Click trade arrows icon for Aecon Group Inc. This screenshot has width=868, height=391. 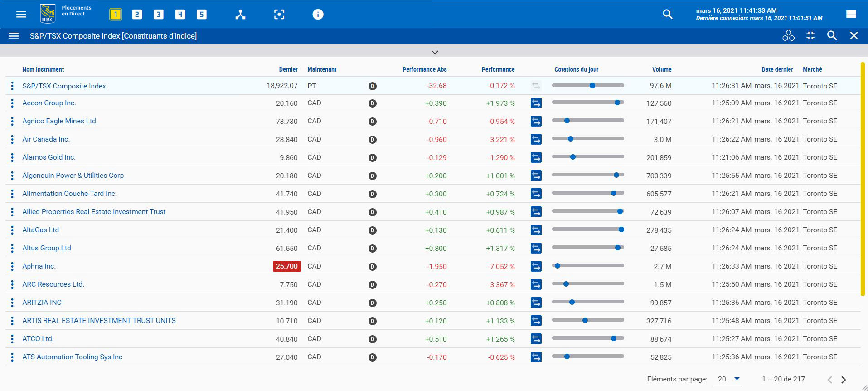click(536, 103)
